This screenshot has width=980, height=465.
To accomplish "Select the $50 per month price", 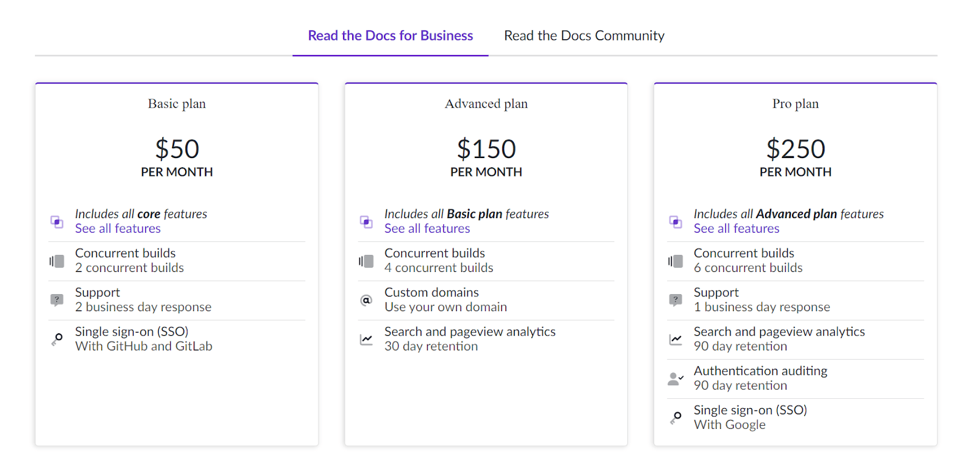I will point(177,149).
